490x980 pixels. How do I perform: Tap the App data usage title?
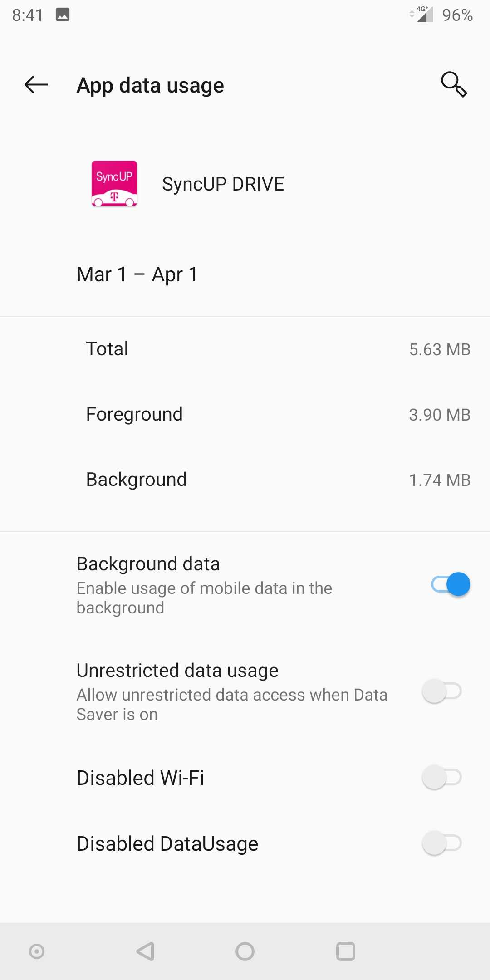click(150, 85)
